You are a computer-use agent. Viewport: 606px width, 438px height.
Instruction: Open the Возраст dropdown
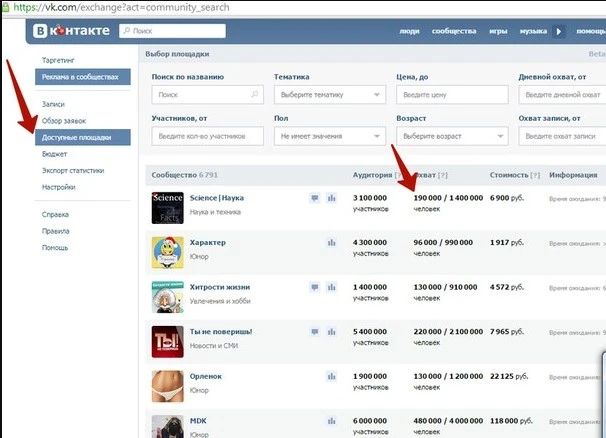(x=452, y=136)
